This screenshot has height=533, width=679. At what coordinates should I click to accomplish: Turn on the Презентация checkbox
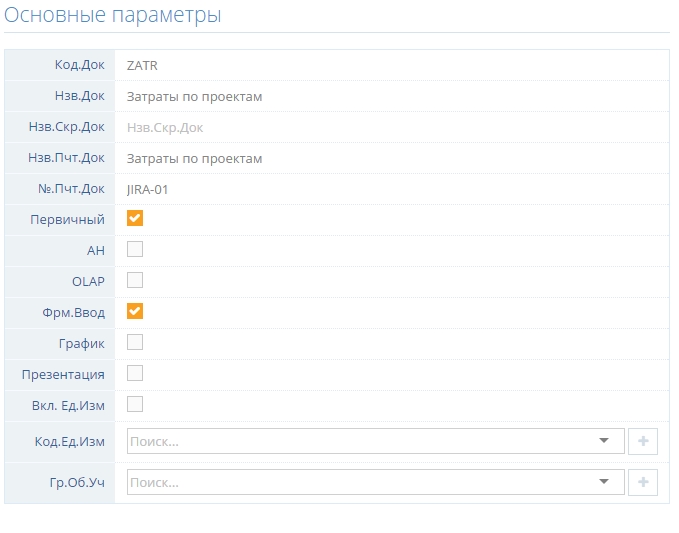pyautogui.click(x=135, y=373)
